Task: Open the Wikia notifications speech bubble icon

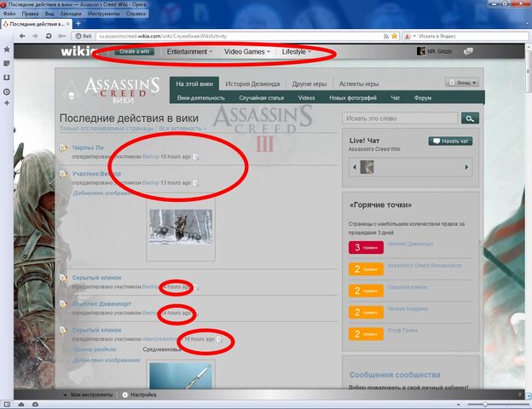Action: pos(469,51)
